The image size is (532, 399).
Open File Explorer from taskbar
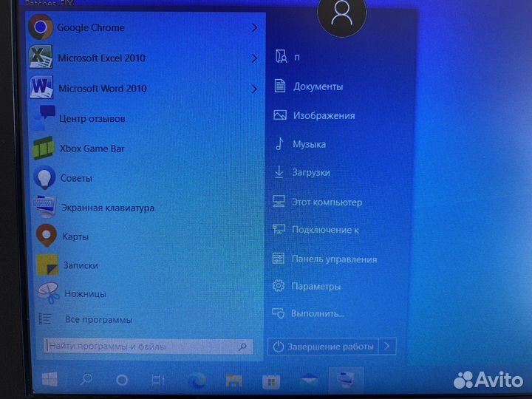233,381
